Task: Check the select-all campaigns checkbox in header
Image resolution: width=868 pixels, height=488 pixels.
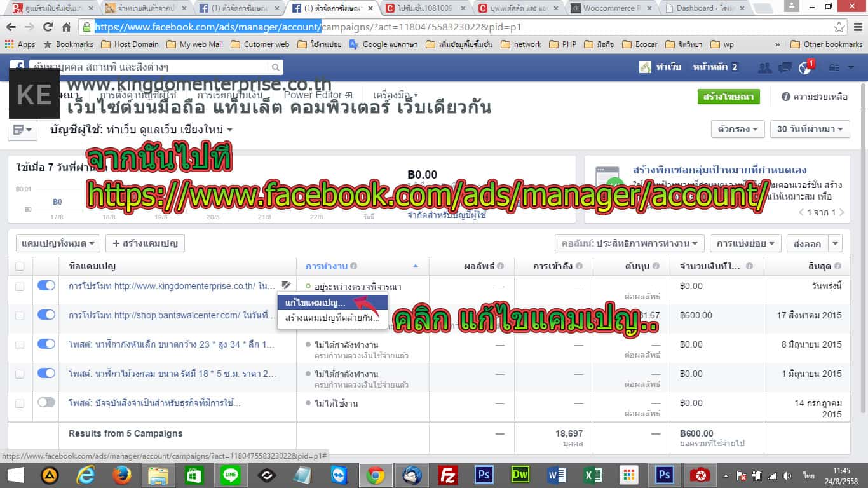Action: click(20, 266)
